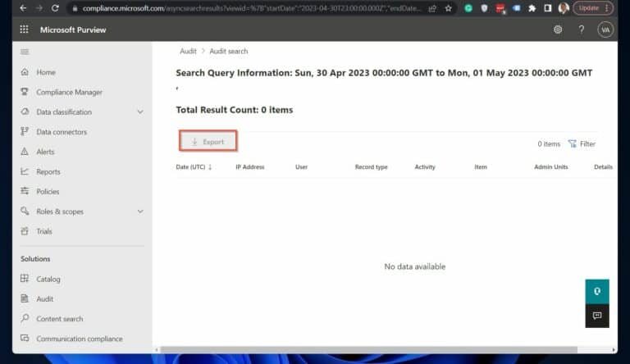
Task: Click the Details column header
Action: (603, 167)
